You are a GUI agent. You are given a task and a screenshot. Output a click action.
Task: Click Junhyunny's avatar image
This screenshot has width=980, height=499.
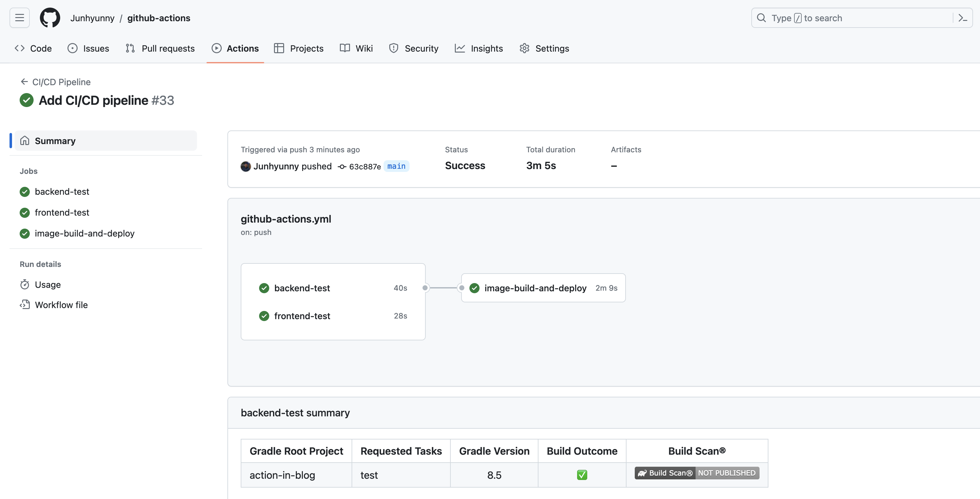(x=246, y=167)
